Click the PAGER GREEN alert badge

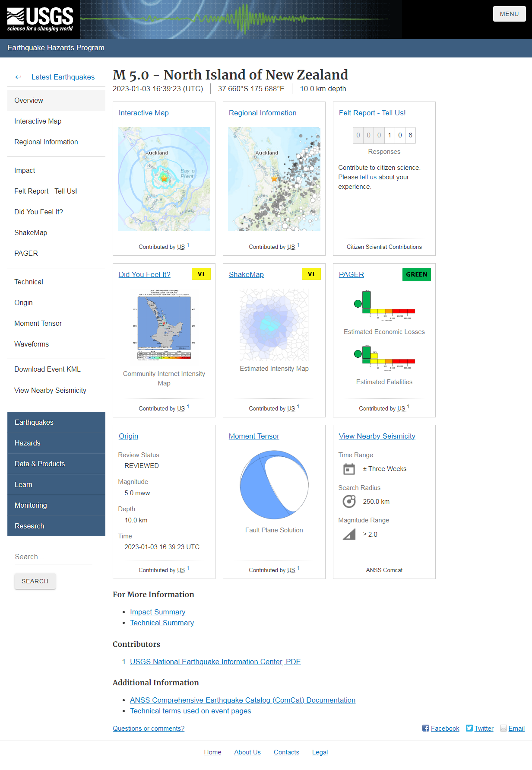417,274
